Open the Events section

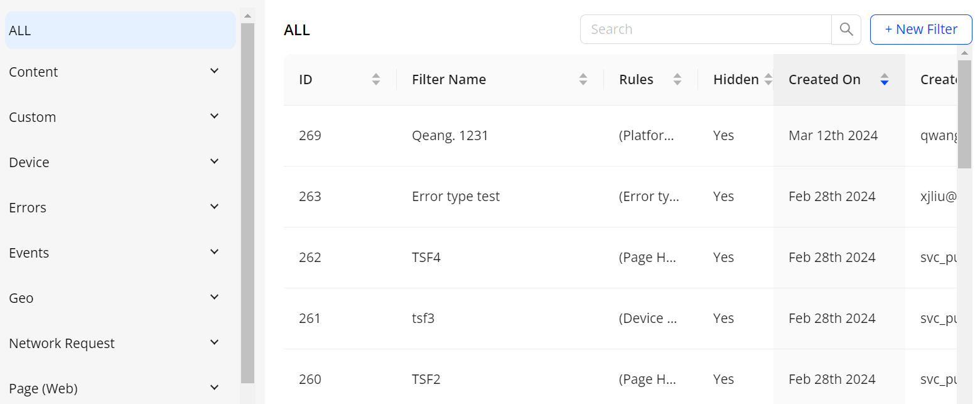click(214, 252)
